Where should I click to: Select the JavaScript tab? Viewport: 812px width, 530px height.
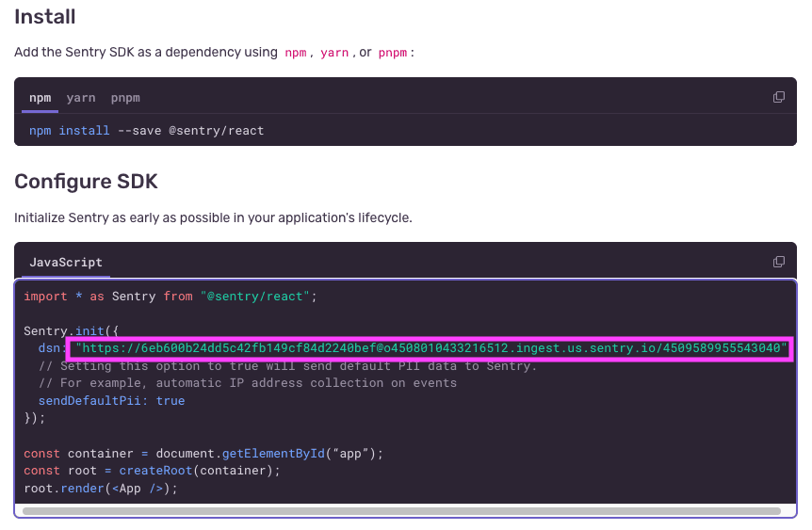(x=66, y=263)
